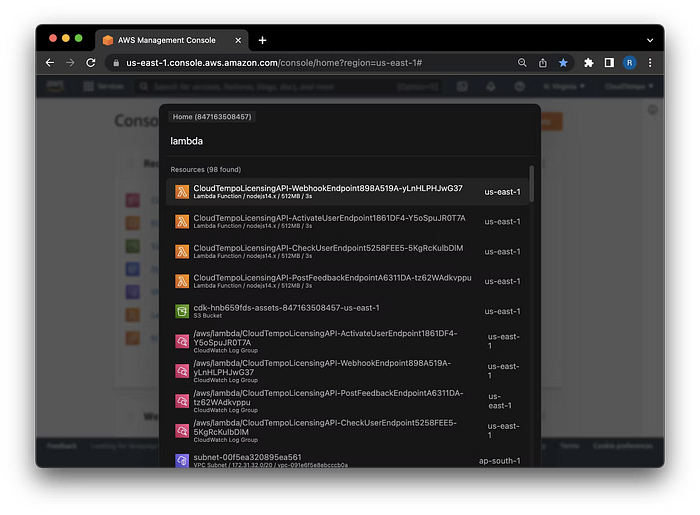The height and width of the screenshot is (515, 700).
Task: Open a new browser tab
Action: [262, 41]
